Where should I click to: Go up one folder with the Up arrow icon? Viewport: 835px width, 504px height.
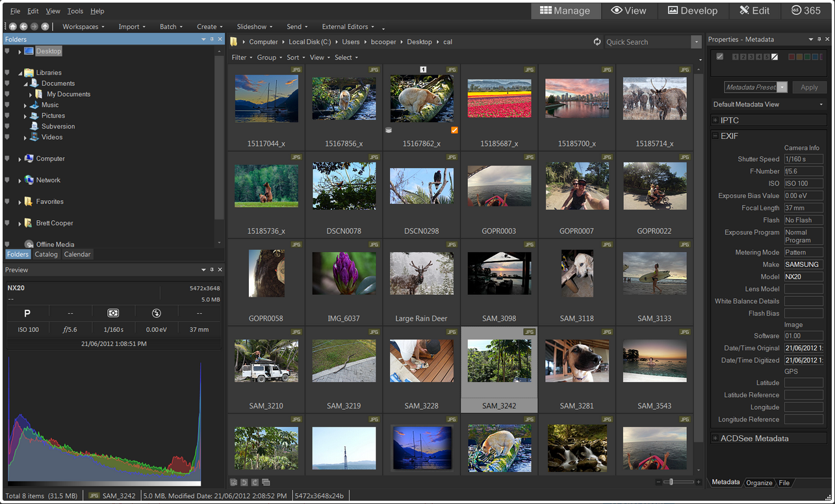[x=45, y=27]
